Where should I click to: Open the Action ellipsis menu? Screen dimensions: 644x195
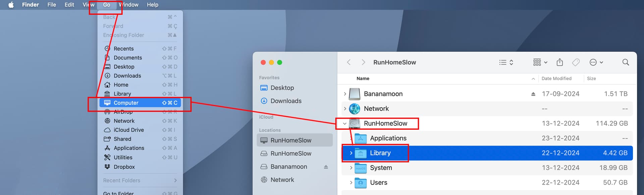click(596, 62)
